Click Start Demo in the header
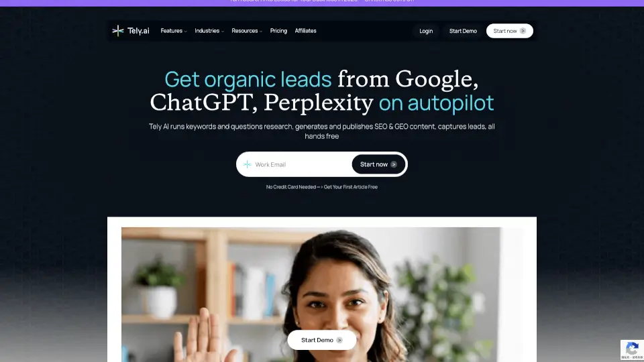 point(463,31)
